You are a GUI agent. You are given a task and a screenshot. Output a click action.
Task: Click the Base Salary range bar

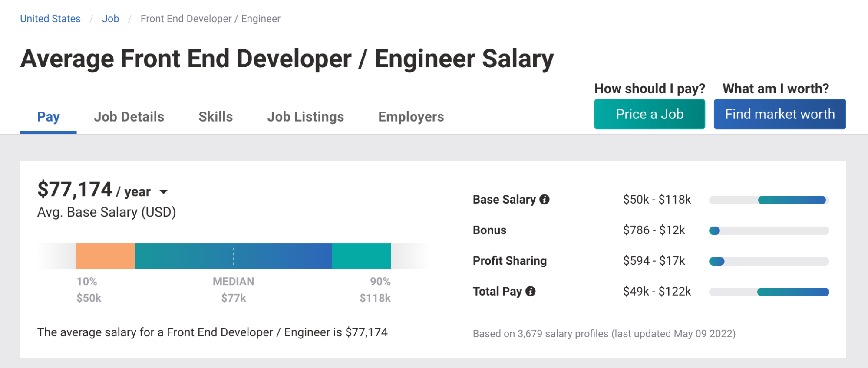tap(769, 200)
